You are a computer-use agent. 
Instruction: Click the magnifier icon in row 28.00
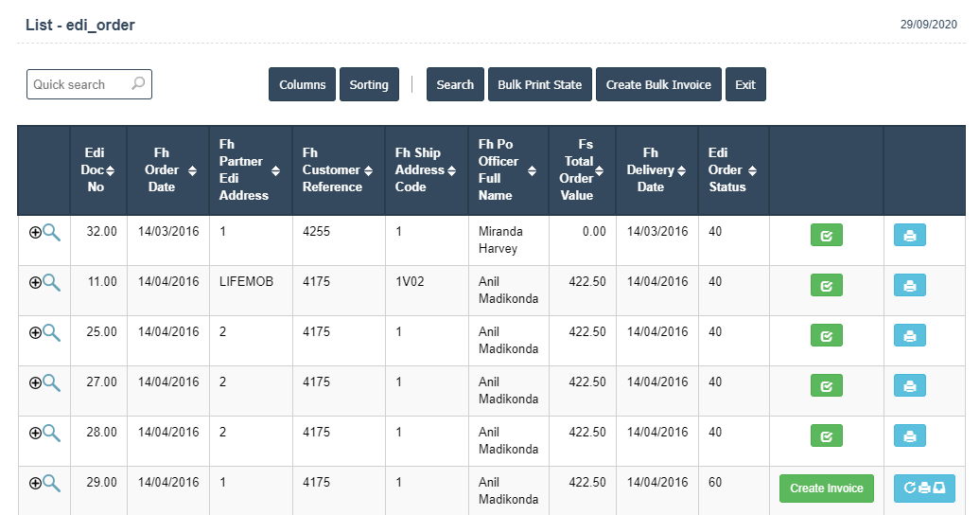pyautogui.click(x=51, y=433)
